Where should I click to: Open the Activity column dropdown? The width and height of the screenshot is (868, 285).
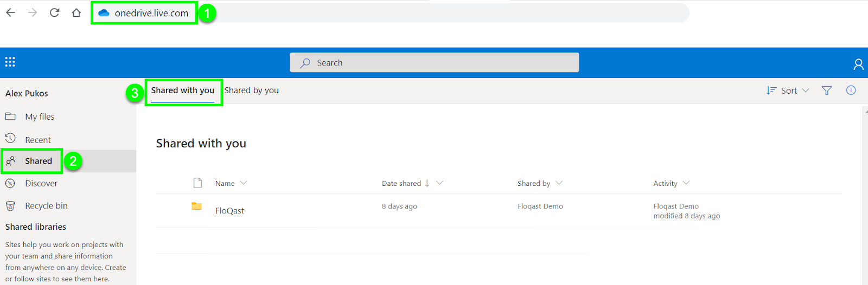click(686, 183)
